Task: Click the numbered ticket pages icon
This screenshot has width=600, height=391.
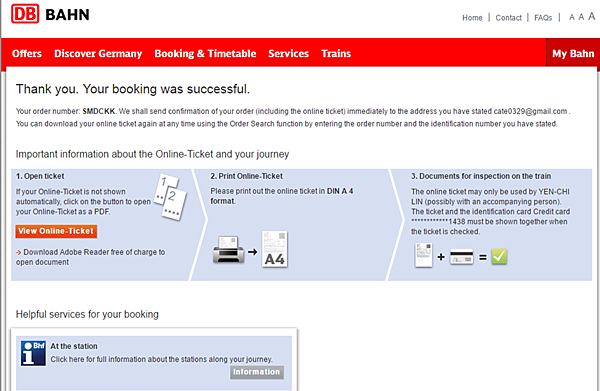Action: coord(170,197)
